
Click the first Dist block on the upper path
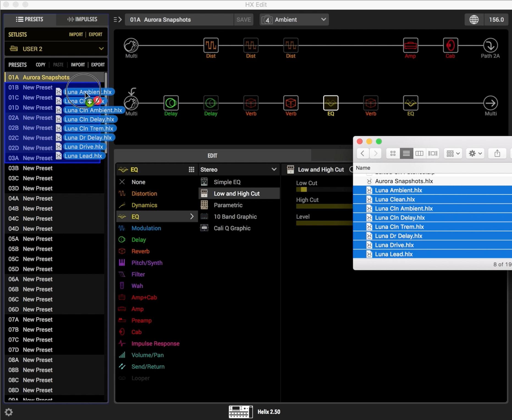(211, 46)
